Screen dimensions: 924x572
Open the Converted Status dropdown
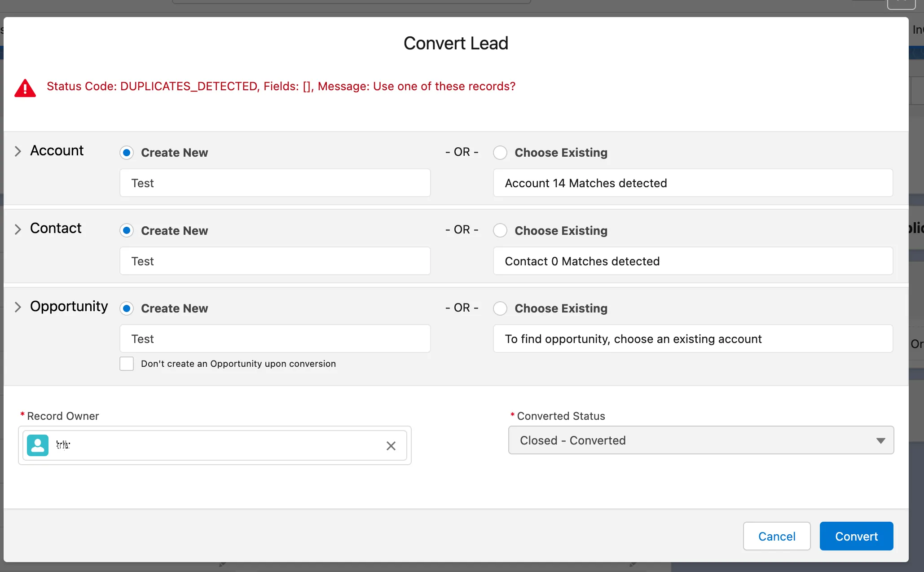[700, 440]
